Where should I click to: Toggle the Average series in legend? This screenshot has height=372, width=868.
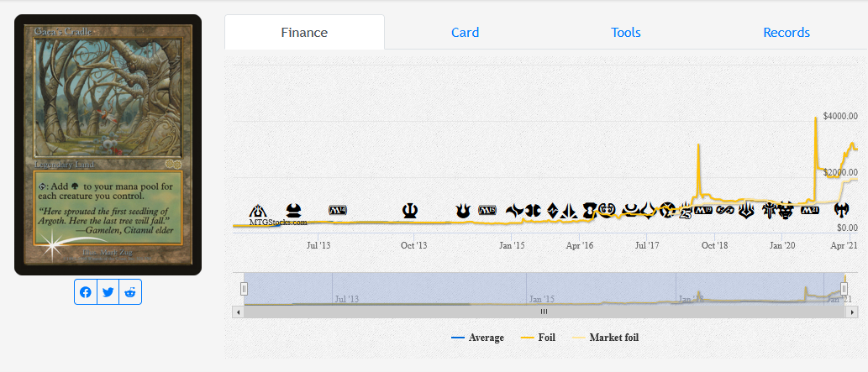click(x=477, y=338)
